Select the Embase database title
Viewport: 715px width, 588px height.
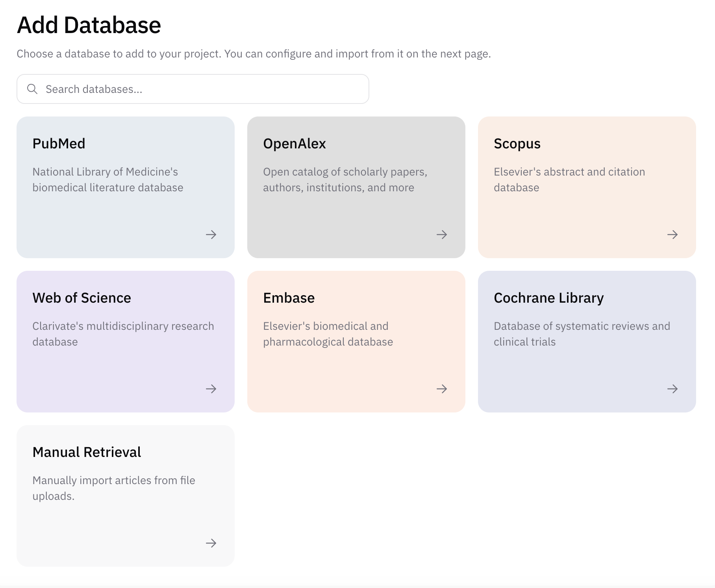click(289, 298)
